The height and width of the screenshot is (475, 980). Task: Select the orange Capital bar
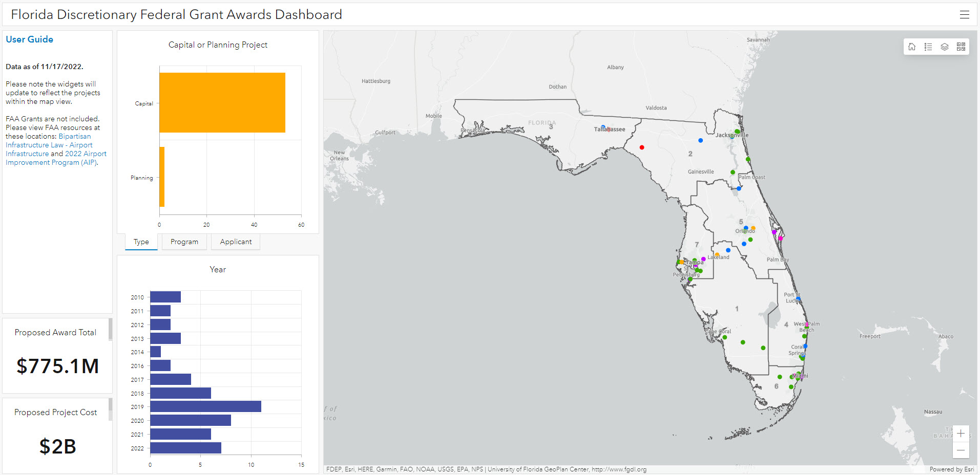pos(222,102)
